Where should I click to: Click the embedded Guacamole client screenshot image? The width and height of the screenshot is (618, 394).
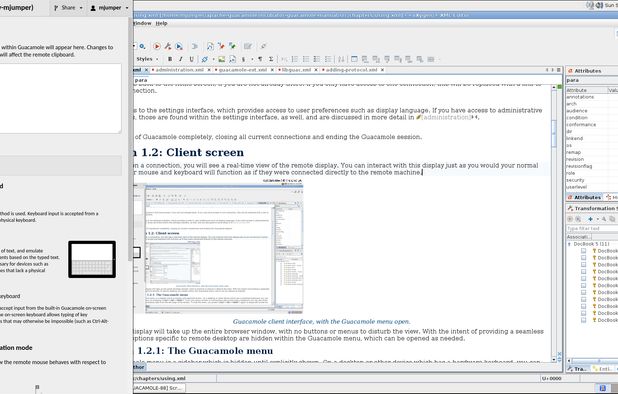pos(218,247)
